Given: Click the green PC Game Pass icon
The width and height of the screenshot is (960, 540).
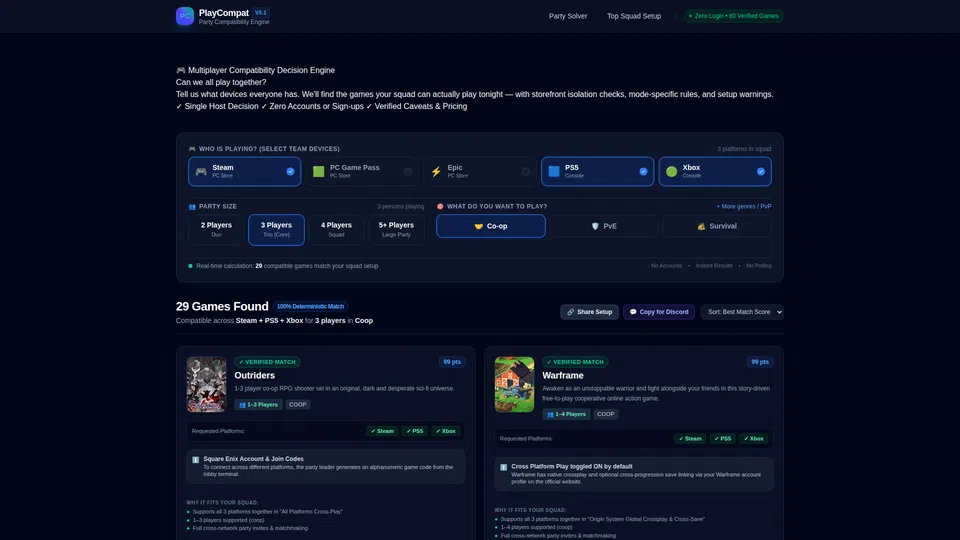Looking at the screenshot, I should (318, 171).
